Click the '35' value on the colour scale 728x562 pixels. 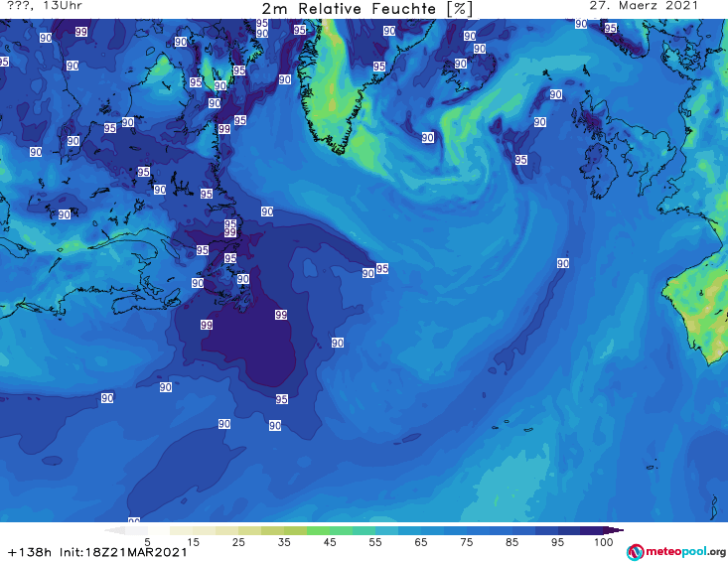(x=284, y=542)
